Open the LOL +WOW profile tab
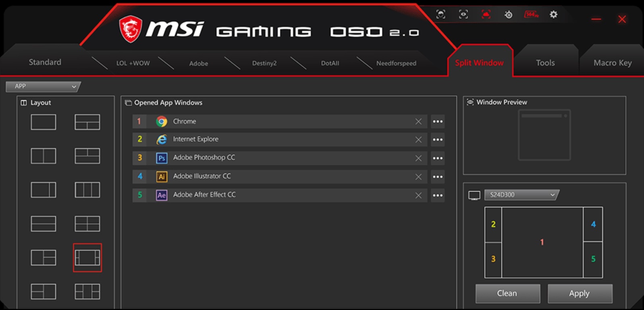Image resolution: width=644 pixels, height=310 pixels. tap(133, 63)
